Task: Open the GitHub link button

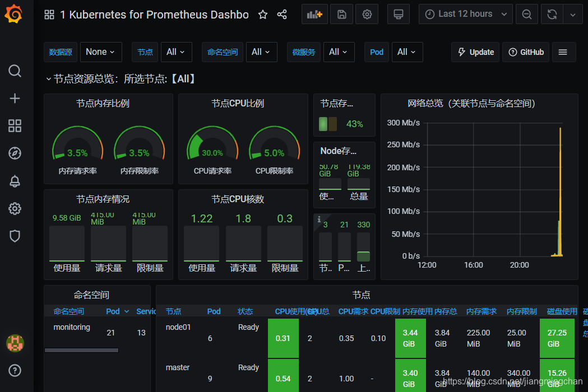Action: pos(526,52)
